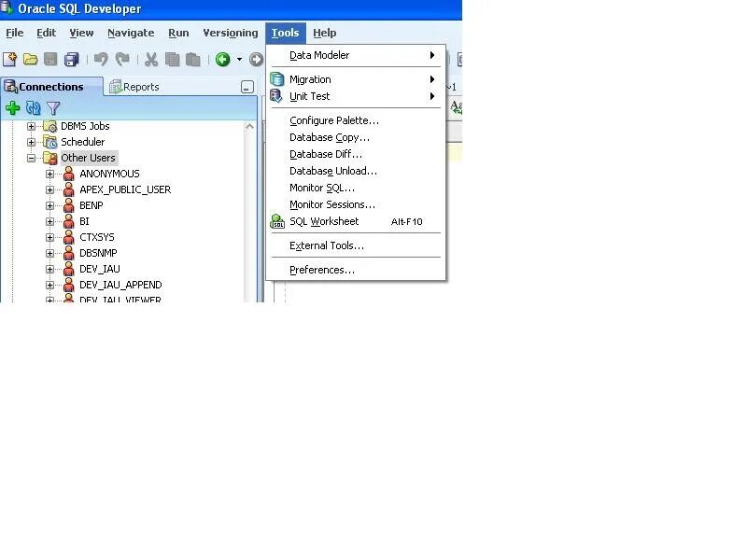This screenshot has width=747, height=560.
Task: Select the DBSNMP tree entry
Action: [98, 253]
